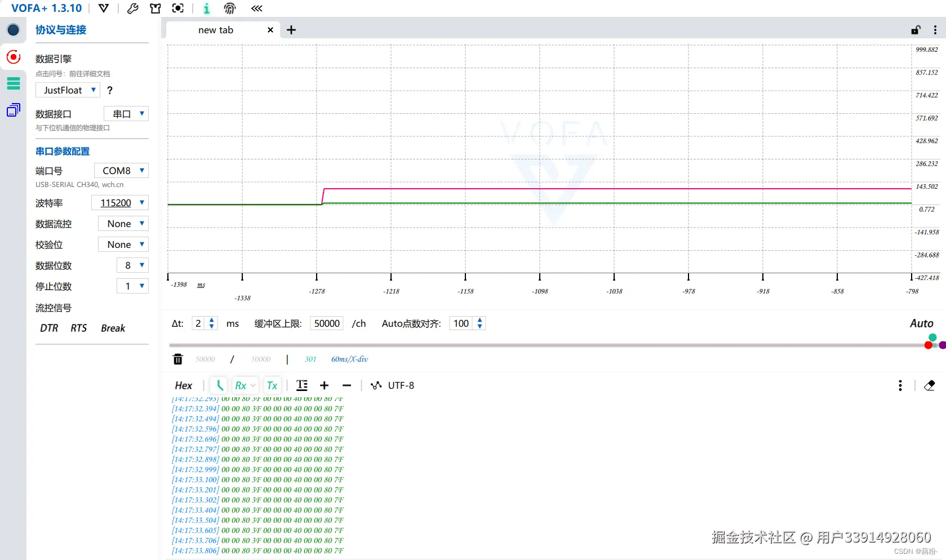The height and width of the screenshot is (560, 946).
Task: Click the UTF-8 encoding label
Action: click(401, 385)
